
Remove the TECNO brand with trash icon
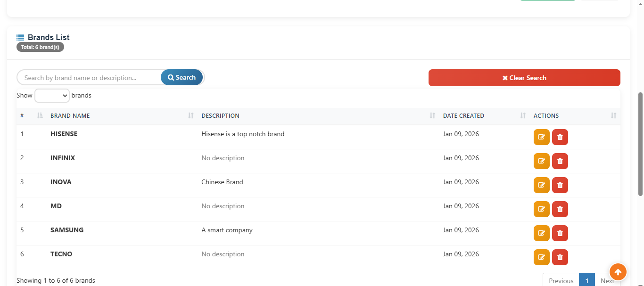click(560, 257)
